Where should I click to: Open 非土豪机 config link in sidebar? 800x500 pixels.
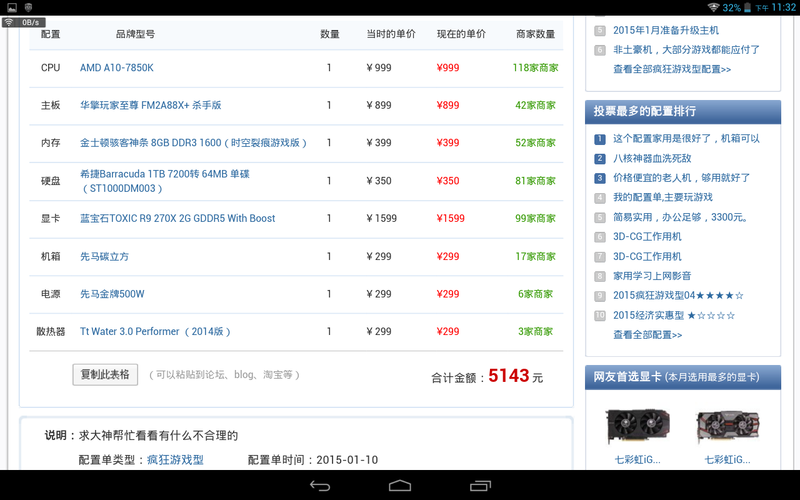tap(686, 49)
